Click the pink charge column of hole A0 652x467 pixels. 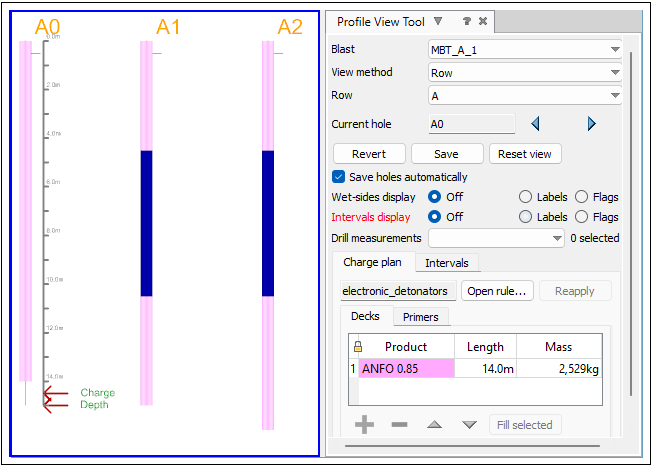[25, 211]
